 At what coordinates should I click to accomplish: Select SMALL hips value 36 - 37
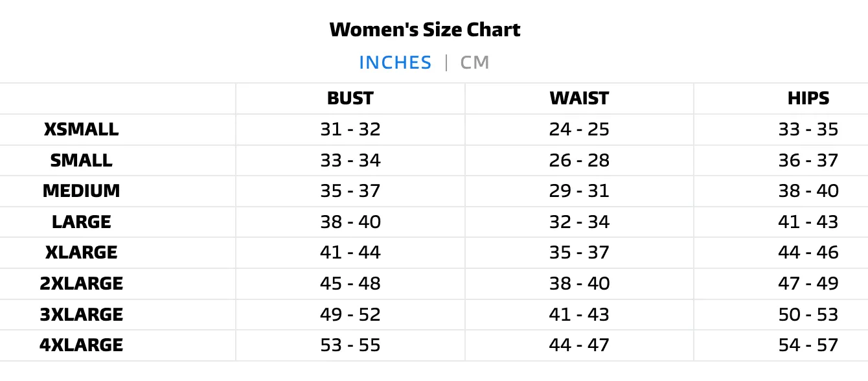[808, 160]
